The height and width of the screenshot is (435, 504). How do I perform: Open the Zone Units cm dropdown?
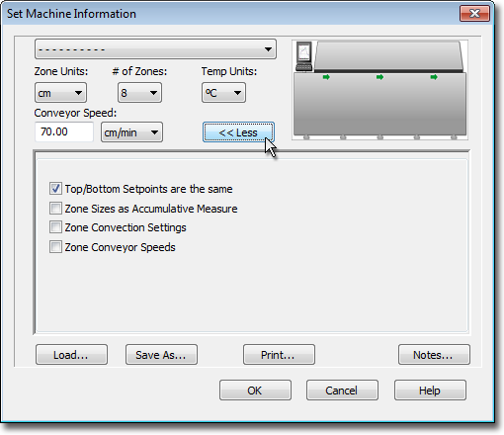coord(60,93)
